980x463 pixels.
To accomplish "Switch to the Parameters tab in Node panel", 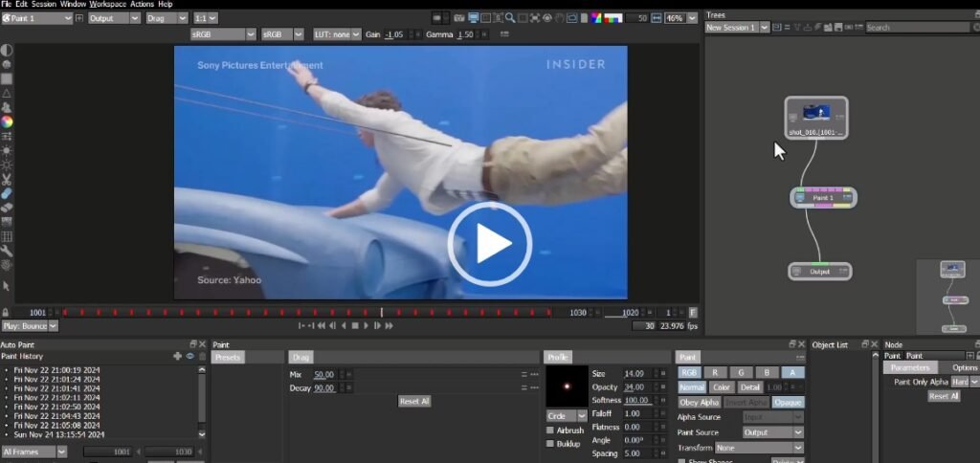I will (910, 367).
